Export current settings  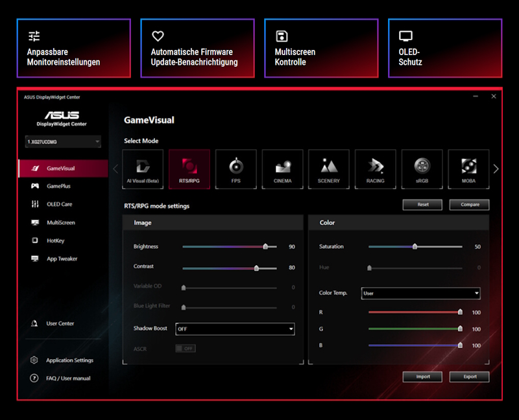pyautogui.click(x=469, y=377)
